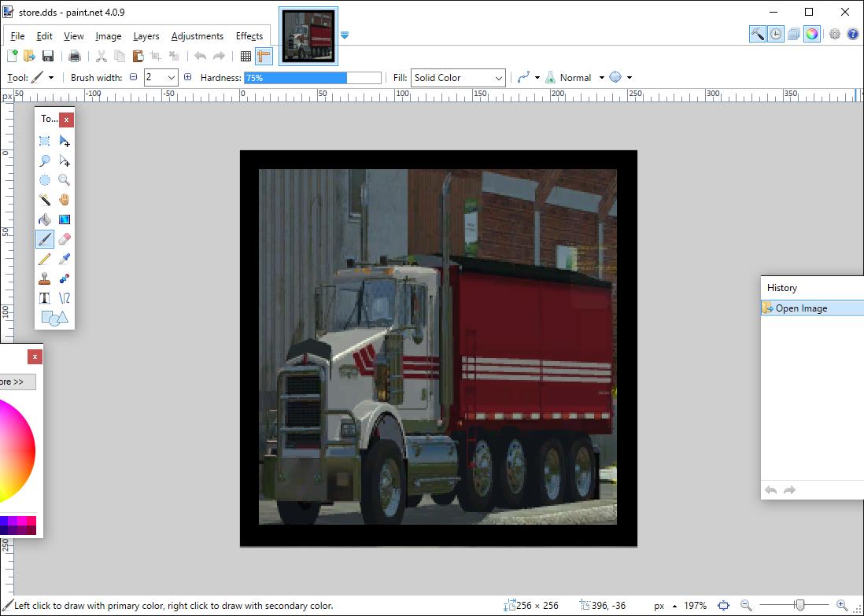This screenshot has height=616, width=864.
Task: Open the Effects menu
Action: tap(249, 36)
